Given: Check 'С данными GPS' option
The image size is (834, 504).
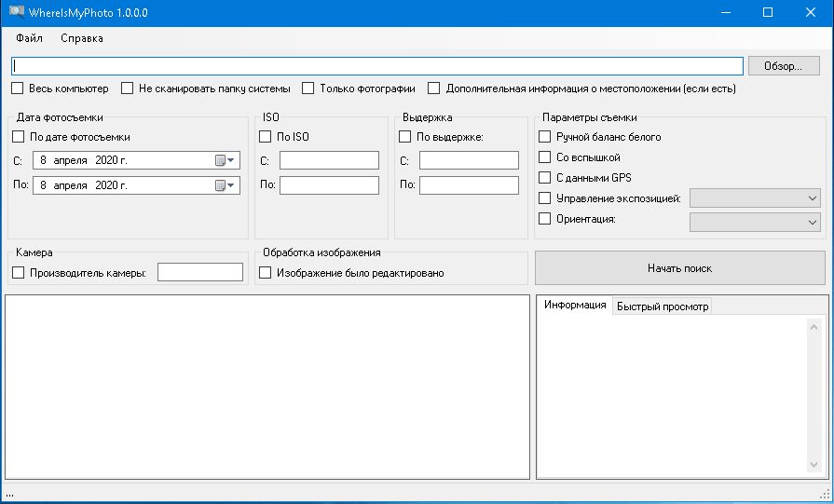Looking at the screenshot, I should tap(545, 178).
